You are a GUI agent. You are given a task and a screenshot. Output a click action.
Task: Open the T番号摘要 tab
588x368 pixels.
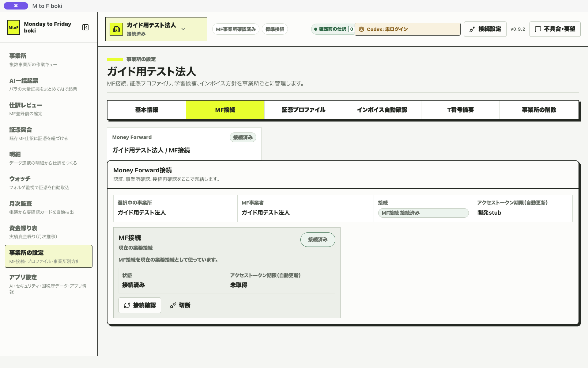coord(460,110)
